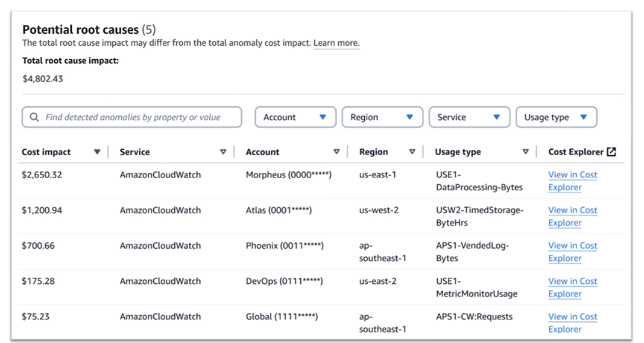View Morpheus row in Cost Explorer
The height and width of the screenshot is (343, 644).
572,181
